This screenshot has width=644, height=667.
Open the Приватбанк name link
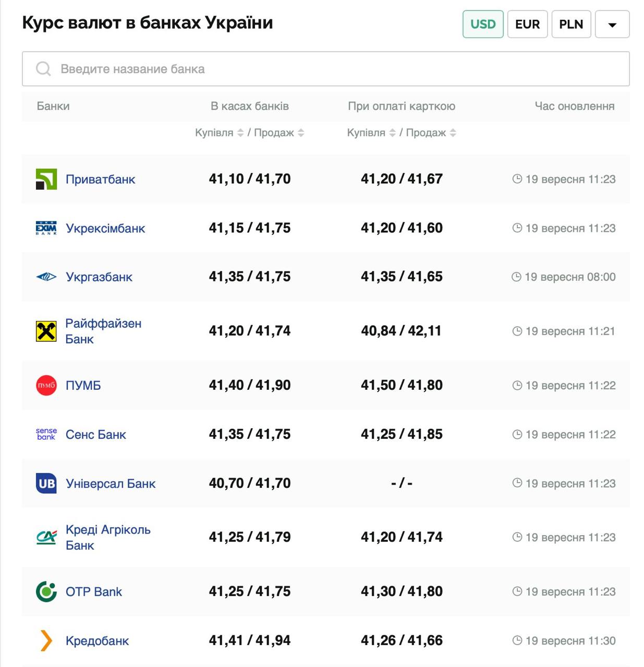[100, 179]
